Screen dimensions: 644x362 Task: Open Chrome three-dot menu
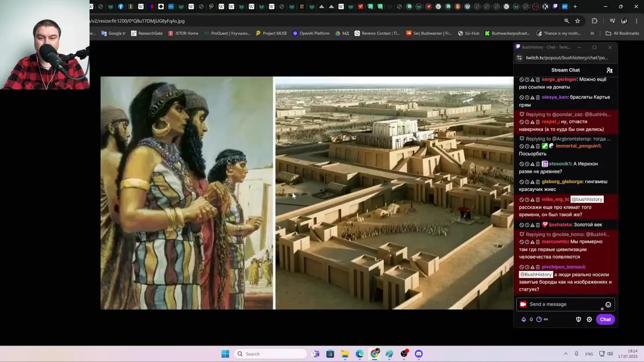tap(636, 21)
